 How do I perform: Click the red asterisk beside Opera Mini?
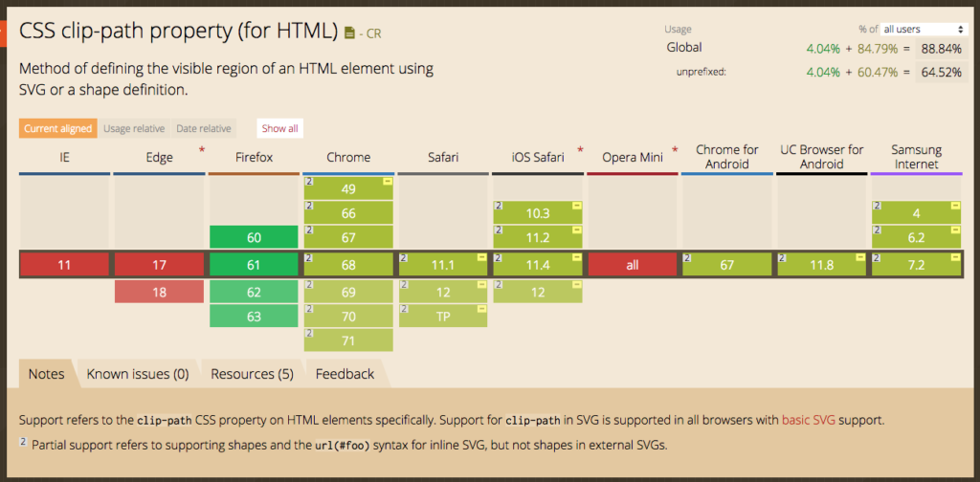pos(675,150)
